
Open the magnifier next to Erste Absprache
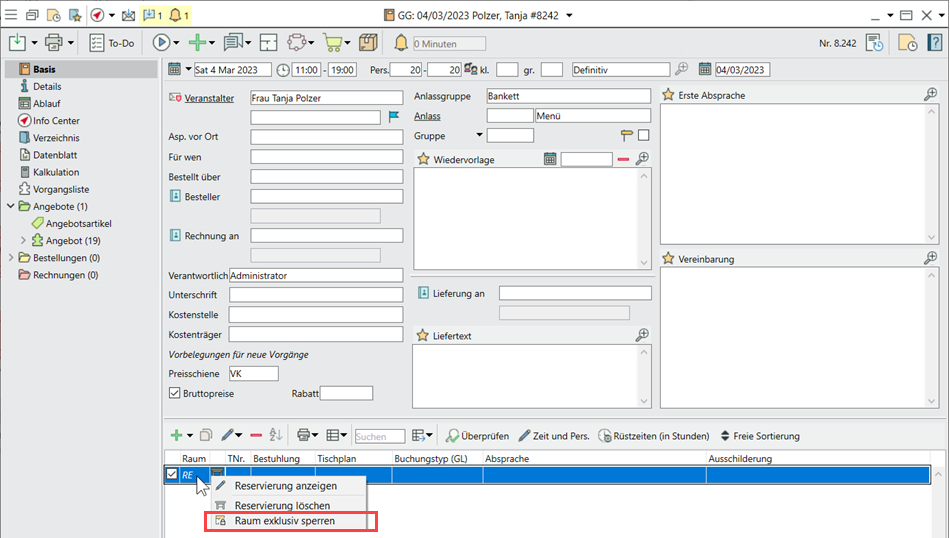click(x=930, y=94)
